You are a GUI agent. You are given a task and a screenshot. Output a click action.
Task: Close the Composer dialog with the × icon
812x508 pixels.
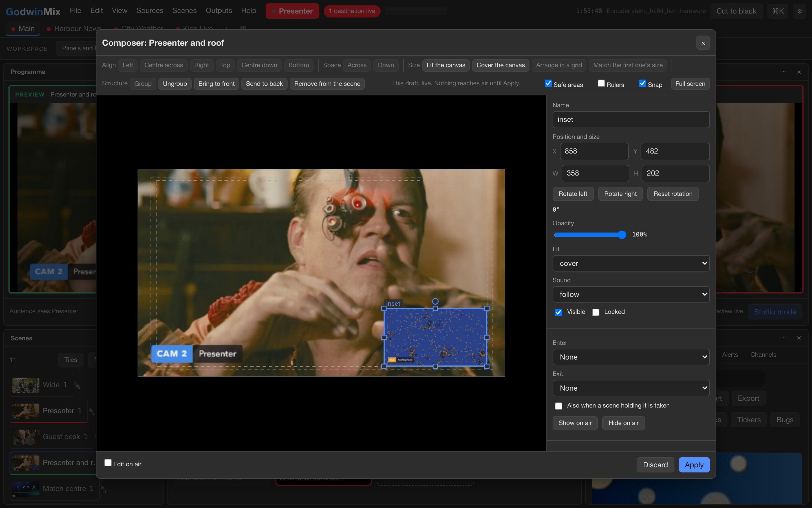pos(703,43)
